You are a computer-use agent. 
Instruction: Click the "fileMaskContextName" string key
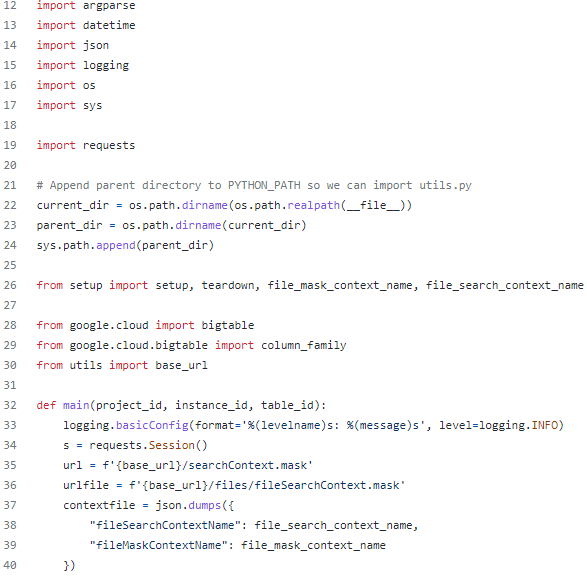[158, 545]
